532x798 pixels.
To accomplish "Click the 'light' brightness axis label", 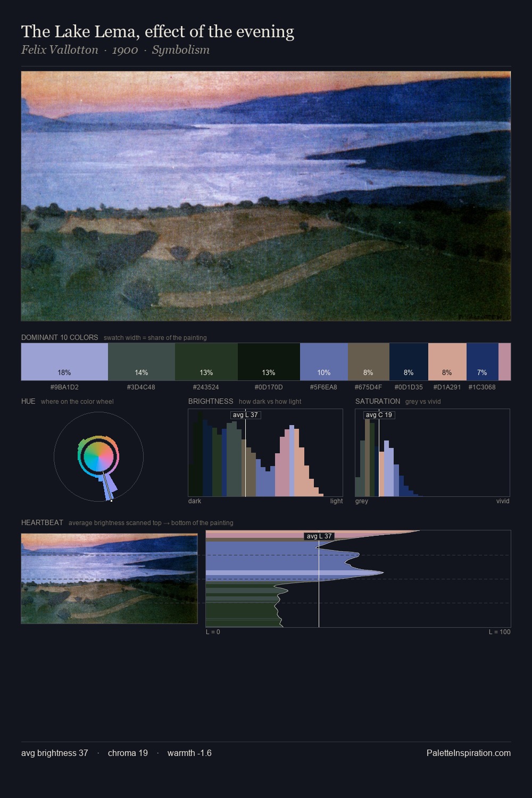I will [x=336, y=501].
